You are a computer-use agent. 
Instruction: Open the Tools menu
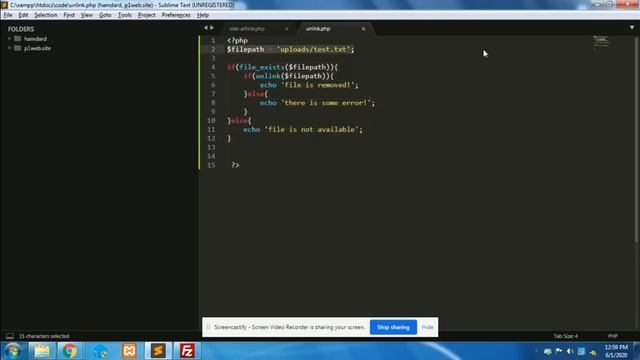(124, 15)
